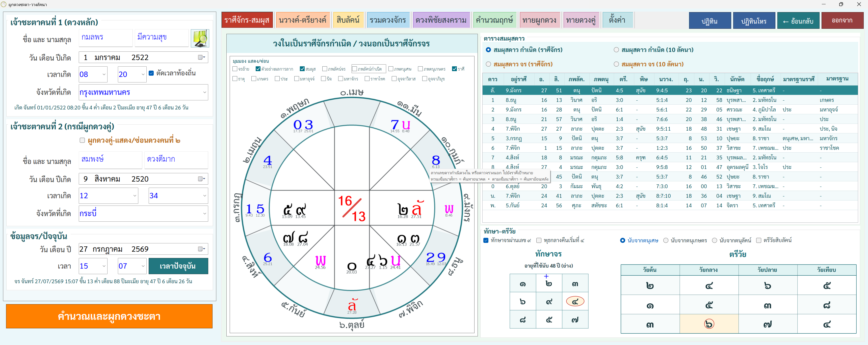Switch to the นวางค์-ตรียางค์ tab
This screenshot has height=345, width=868.
click(x=302, y=20)
